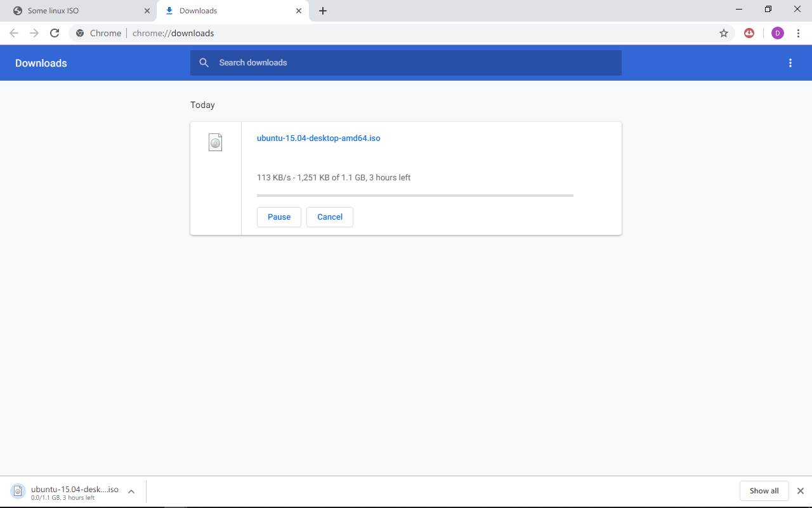
Task: Click the profile avatar icon
Action: [x=778, y=33]
